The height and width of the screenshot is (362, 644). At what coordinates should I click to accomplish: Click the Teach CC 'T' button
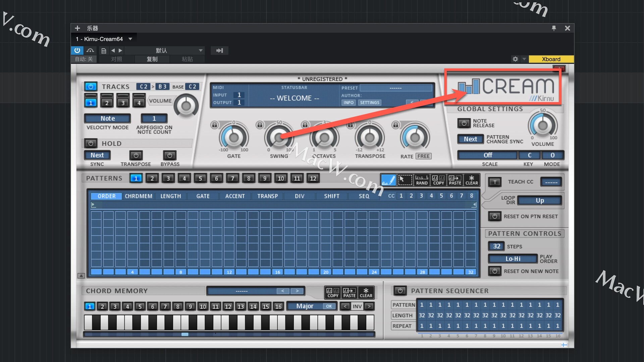(495, 182)
